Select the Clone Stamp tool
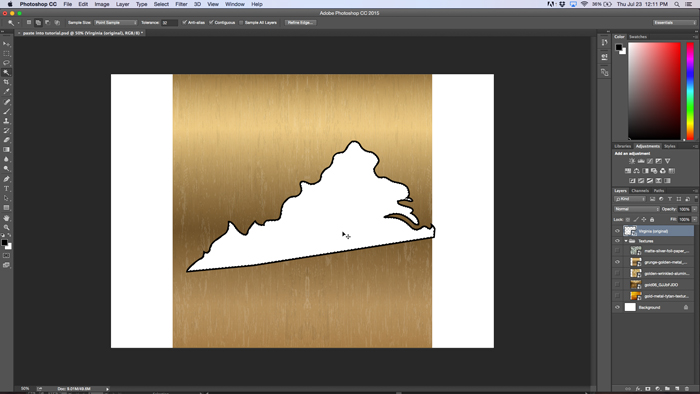The image size is (700, 394). pyautogui.click(x=6, y=121)
